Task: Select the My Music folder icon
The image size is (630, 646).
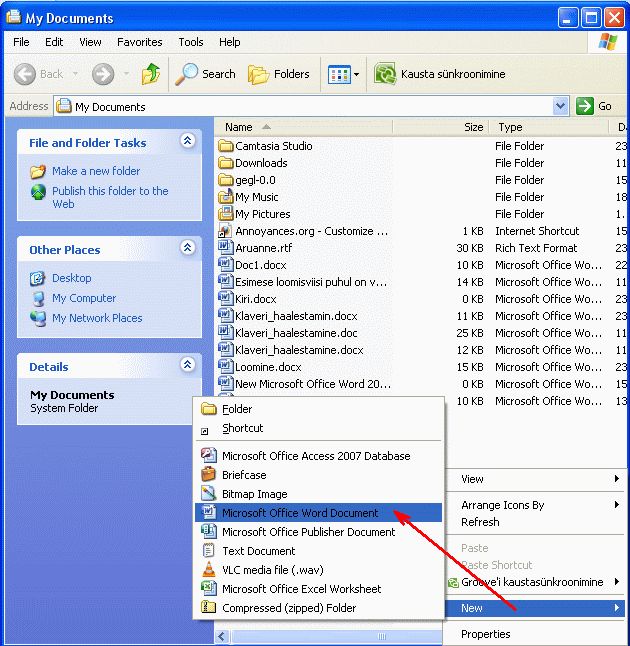Action: [x=225, y=197]
